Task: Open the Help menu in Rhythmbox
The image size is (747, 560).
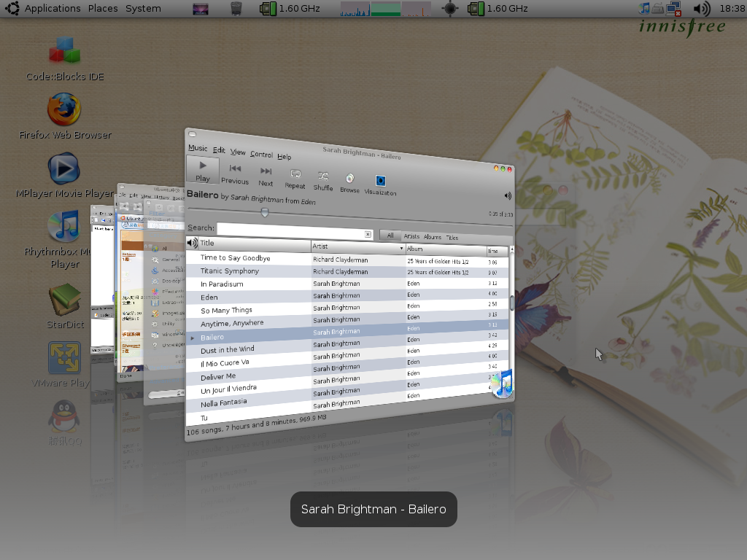Action: coord(285,157)
